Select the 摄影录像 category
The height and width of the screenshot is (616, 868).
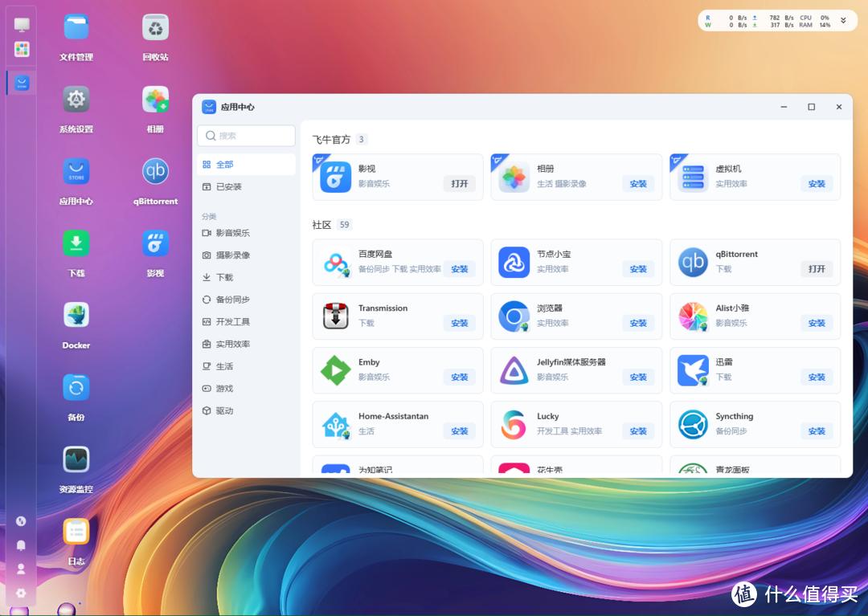[246, 255]
